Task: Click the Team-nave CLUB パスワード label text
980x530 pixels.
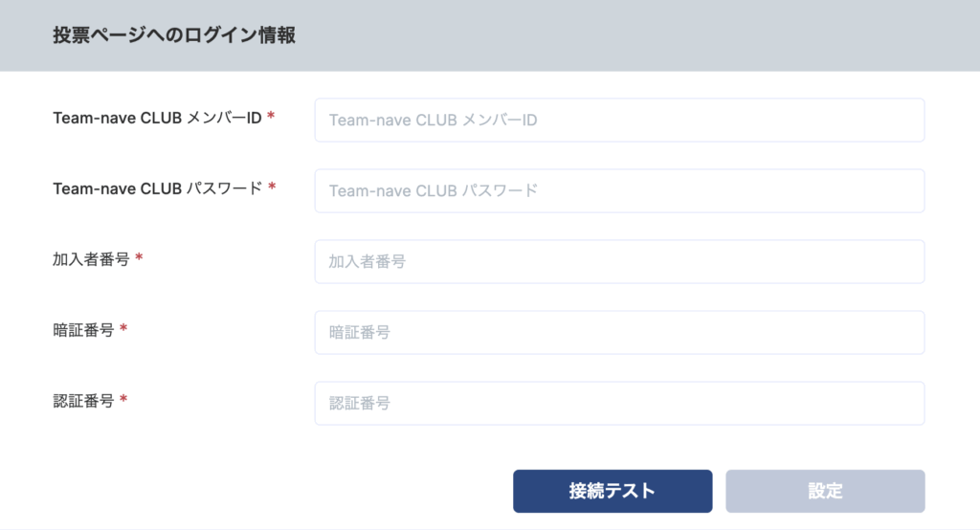Action: pos(158,188)
